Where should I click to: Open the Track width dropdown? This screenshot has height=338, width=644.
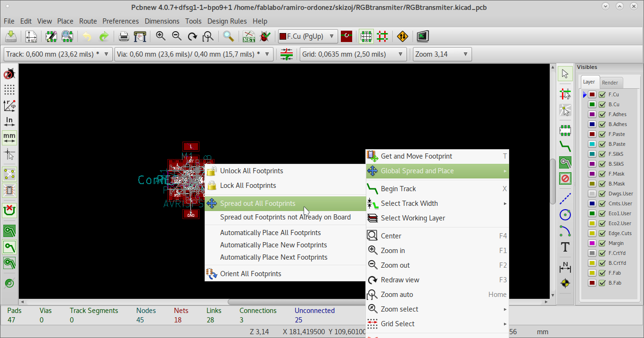point(58,54)
